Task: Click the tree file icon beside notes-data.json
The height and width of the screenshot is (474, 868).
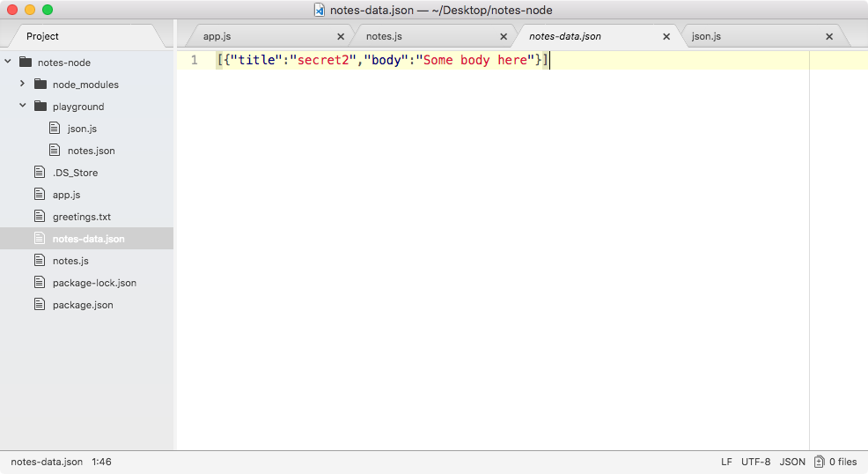Action: click(x=40, y=238)
